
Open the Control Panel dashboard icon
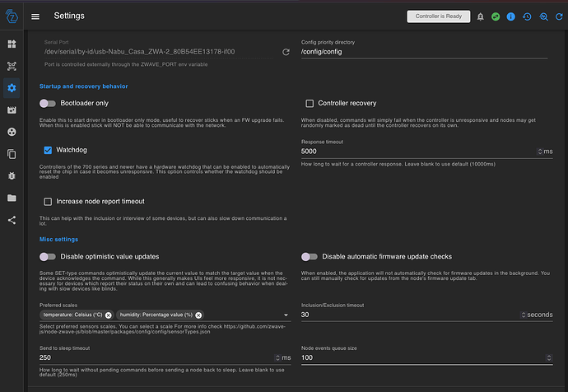click(x=12, y=44)
